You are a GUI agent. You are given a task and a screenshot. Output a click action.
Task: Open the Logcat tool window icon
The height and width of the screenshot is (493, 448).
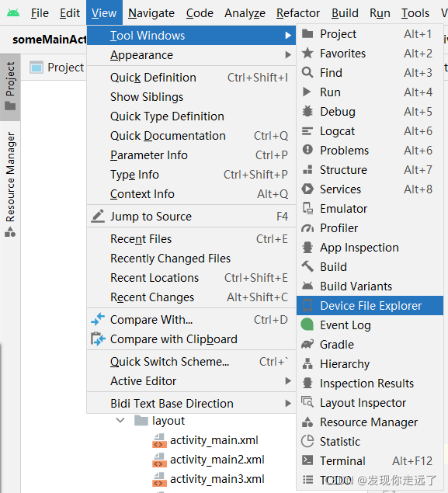tap(307, 131)
